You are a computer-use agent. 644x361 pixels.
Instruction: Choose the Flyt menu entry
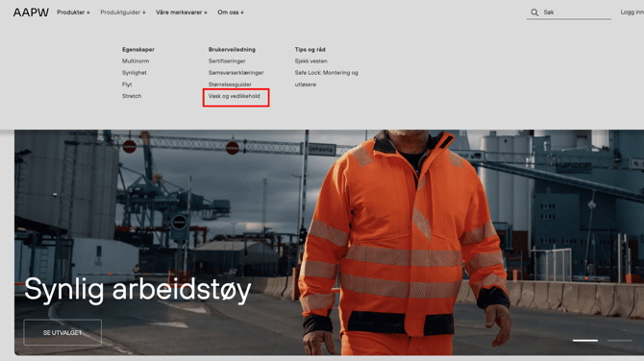pos(127,84)
